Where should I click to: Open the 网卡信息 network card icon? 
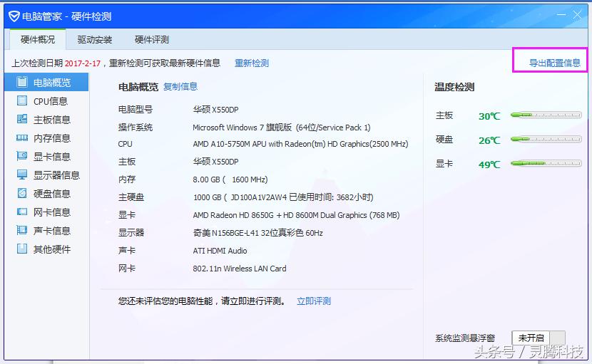[x=22, y=212]
